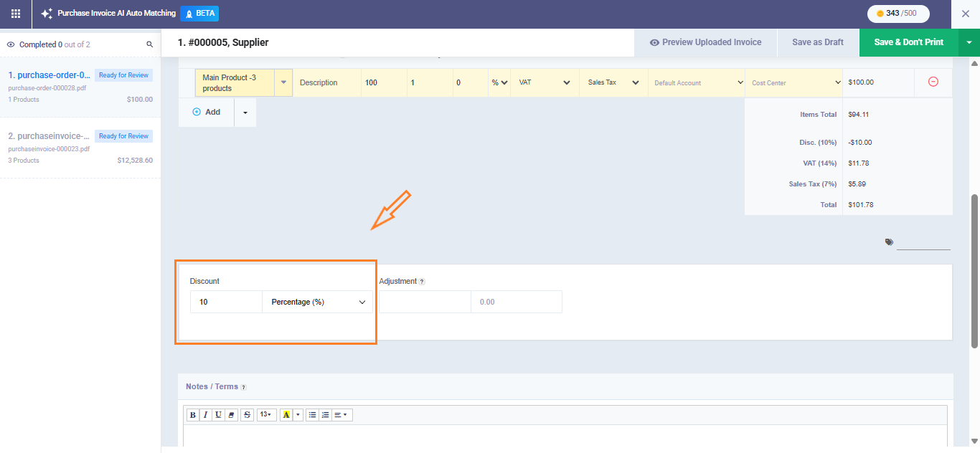Screen dimensions: 980x453
Task: Insert unordered bullet list in Notes
Action: (312, 415)
